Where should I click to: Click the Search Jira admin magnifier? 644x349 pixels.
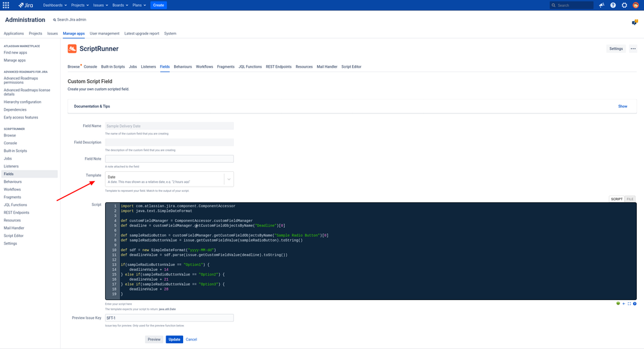(55, 20)
